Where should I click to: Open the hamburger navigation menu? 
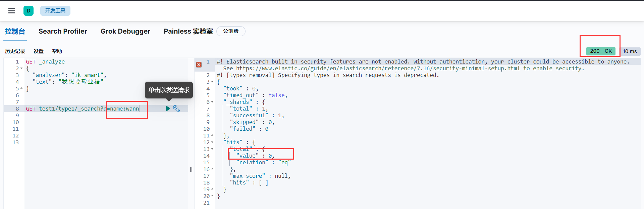coord(12,11)
